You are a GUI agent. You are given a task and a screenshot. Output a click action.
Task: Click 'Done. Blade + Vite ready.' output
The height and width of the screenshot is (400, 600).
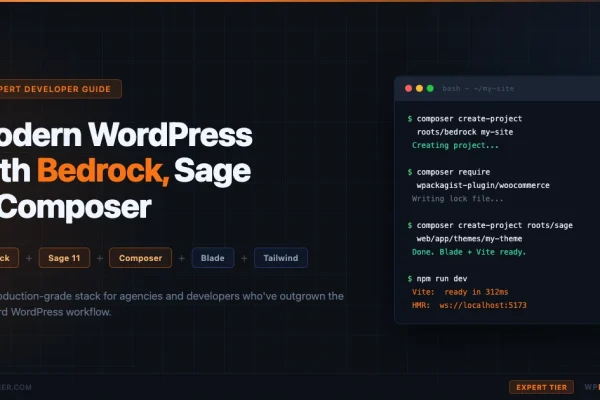[469, 252]
